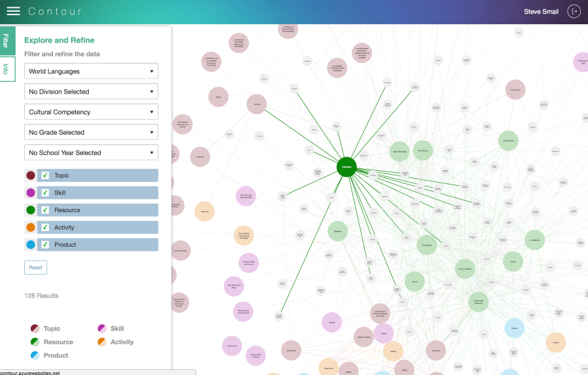588x375 pixels.
Task: Open the hamburger menu
Action: point(13,11)
